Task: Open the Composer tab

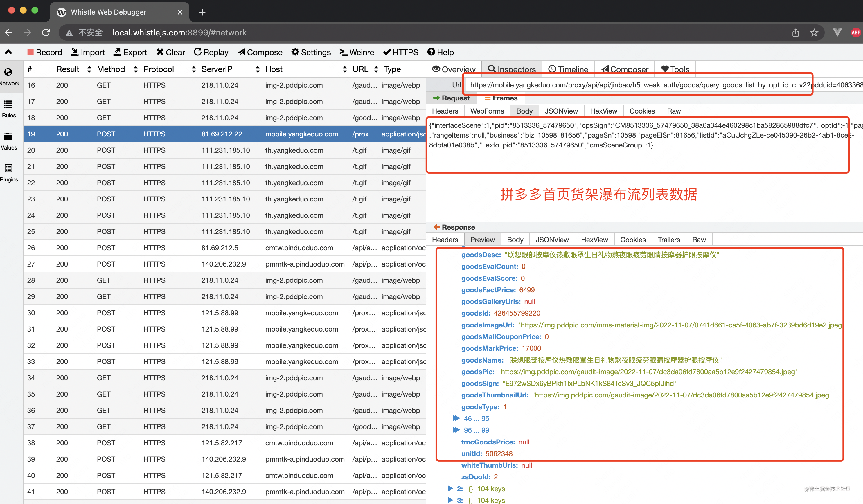Action: coord(624,69)
